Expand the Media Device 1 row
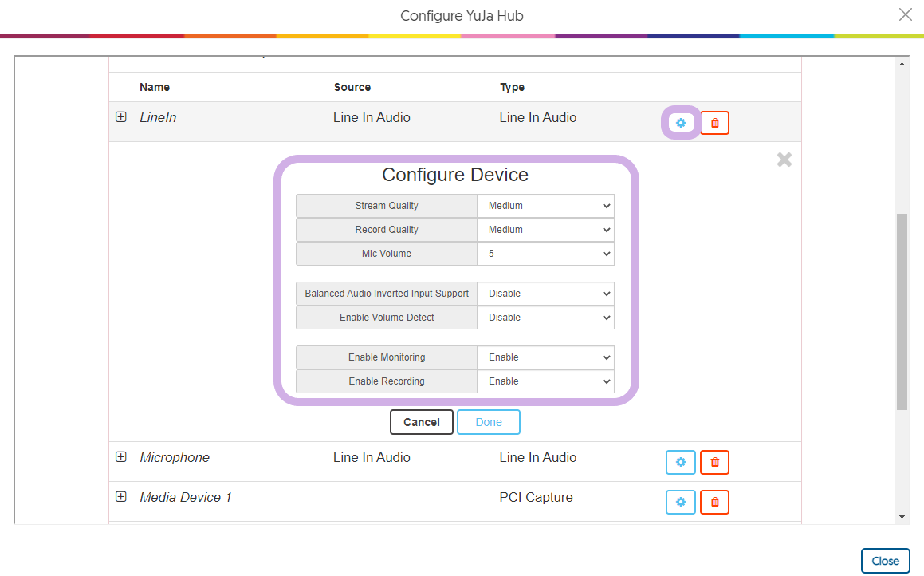Image resolution: width=924 pixels, height=576 pixels. coord(121,497)
